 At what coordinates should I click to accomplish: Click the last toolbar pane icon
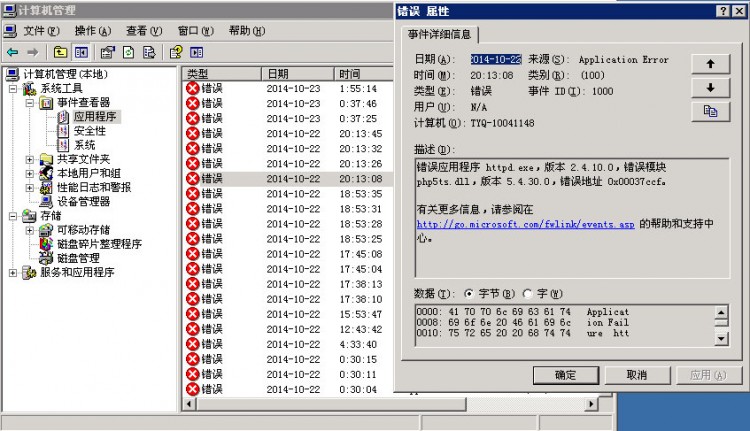coord(197,52)
